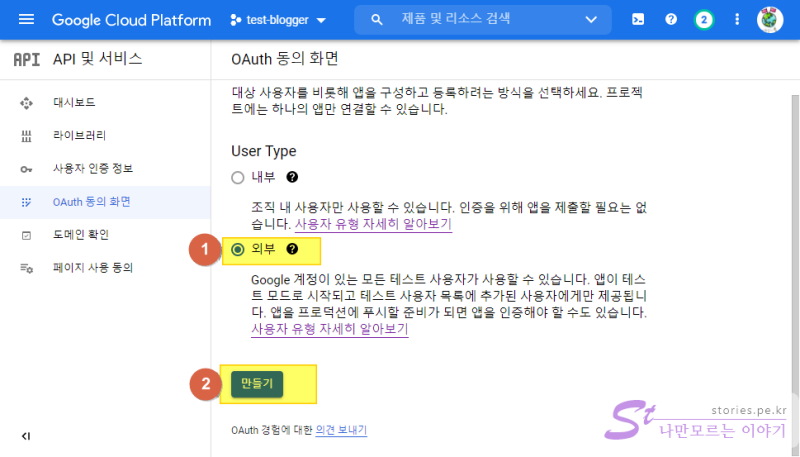Show help tooltip next to 내부
800x457 pixels.
pos(292,177)
